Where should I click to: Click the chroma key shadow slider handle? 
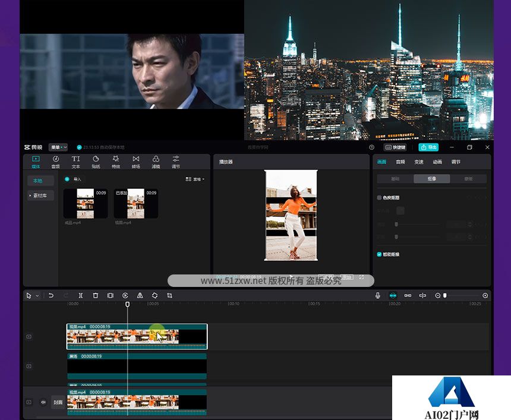(x=396, y=237)
